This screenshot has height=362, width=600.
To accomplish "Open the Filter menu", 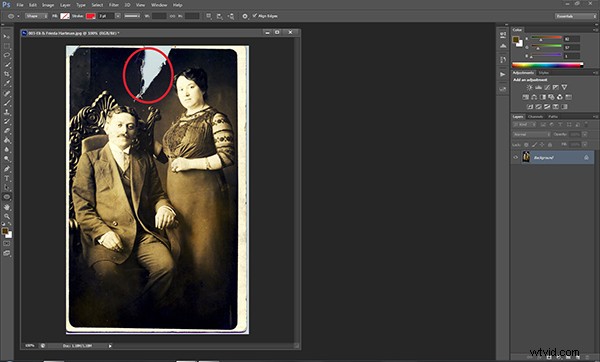I will (114, 5).
